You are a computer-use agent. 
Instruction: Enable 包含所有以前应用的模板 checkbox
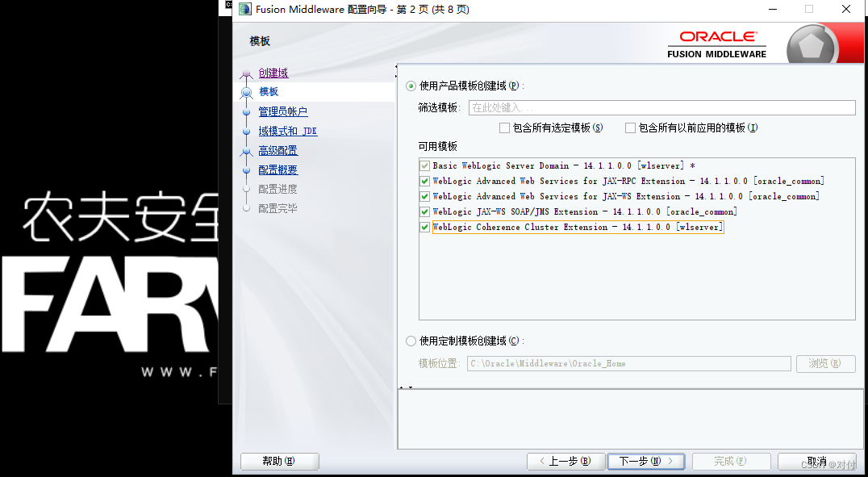630,128
